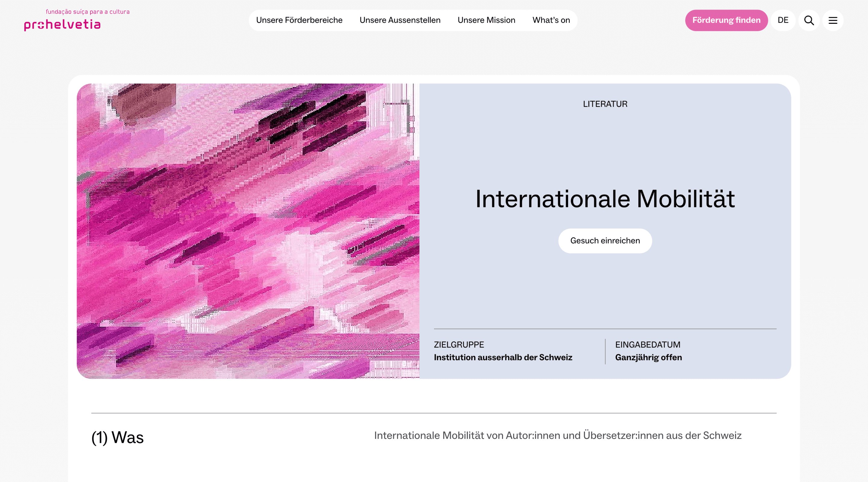Go to What's on
This screenshot has height=482, width=868.
pyautogui.click(x=551, y=20)
